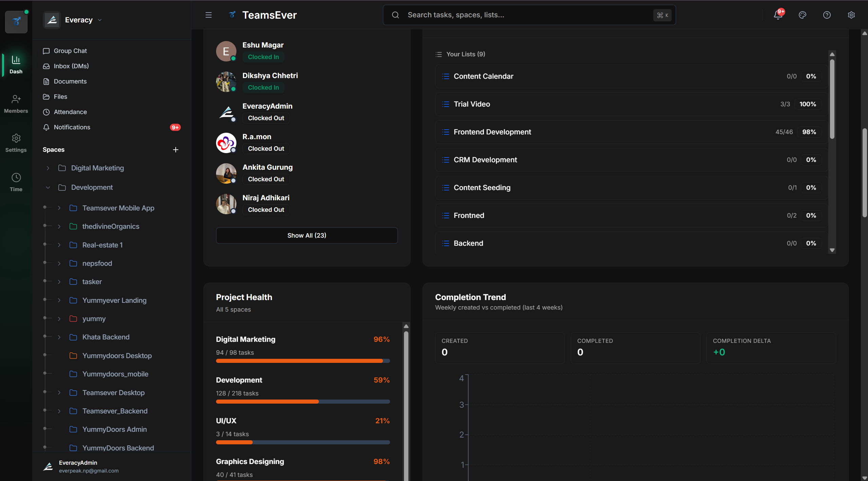Open the thedivineOrganics green folder
Screen dimensions: 868x481
[x=73, y=226]
